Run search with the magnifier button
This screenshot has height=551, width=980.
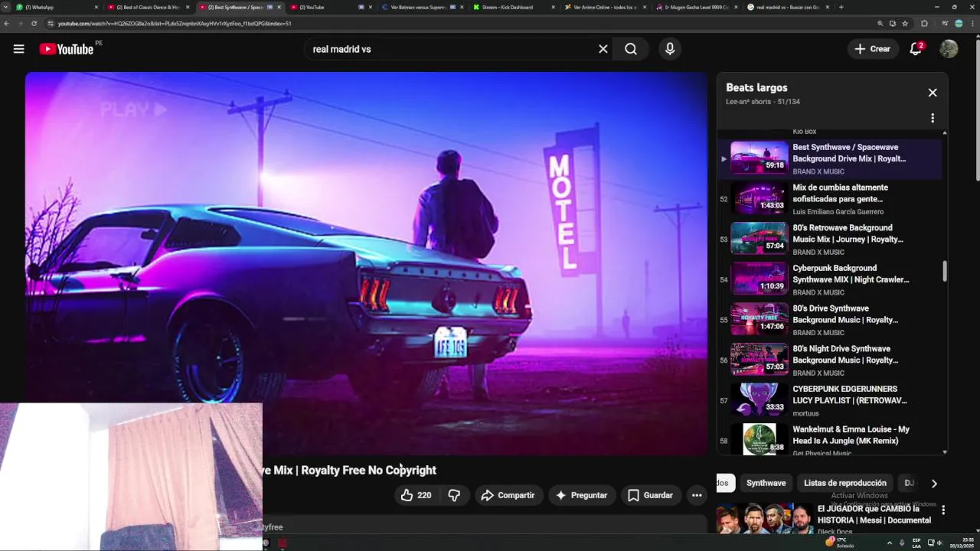pos(631,49)
